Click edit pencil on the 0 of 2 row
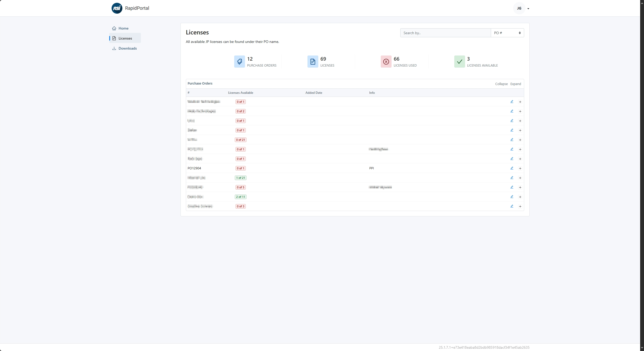Image resolution: width=644 pixels, height=351 pixels. point(512,111)
